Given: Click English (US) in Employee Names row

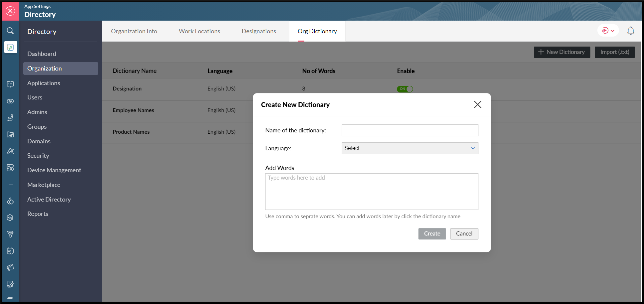Looking at the screenshot, I should click(x=221, y=110).
